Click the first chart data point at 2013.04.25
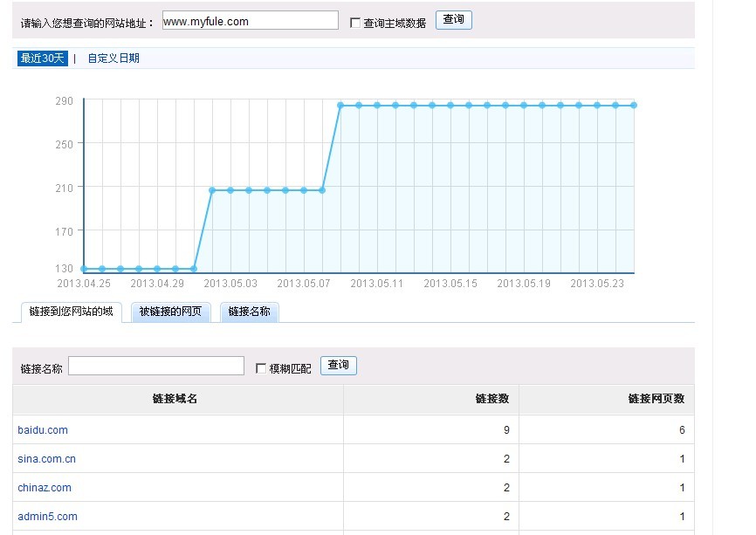The image size is (756, 535). (x=84, y=269)
